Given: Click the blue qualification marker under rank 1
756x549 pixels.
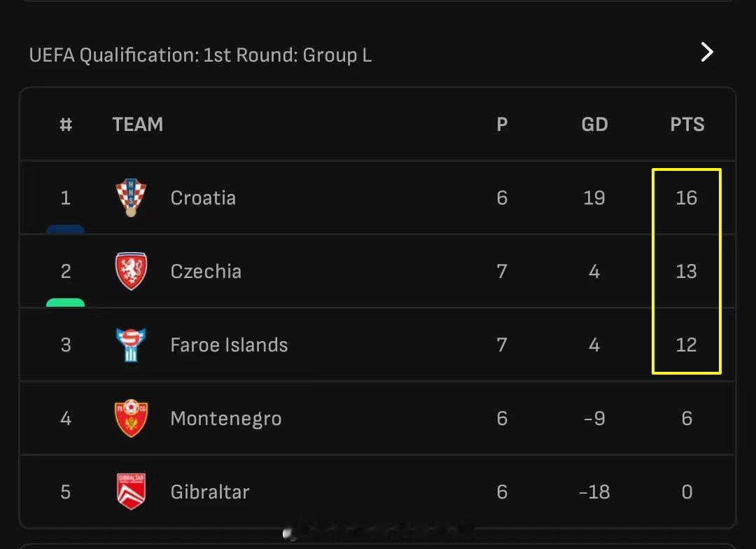Looking at the screenshot, I should coord(65,229).
